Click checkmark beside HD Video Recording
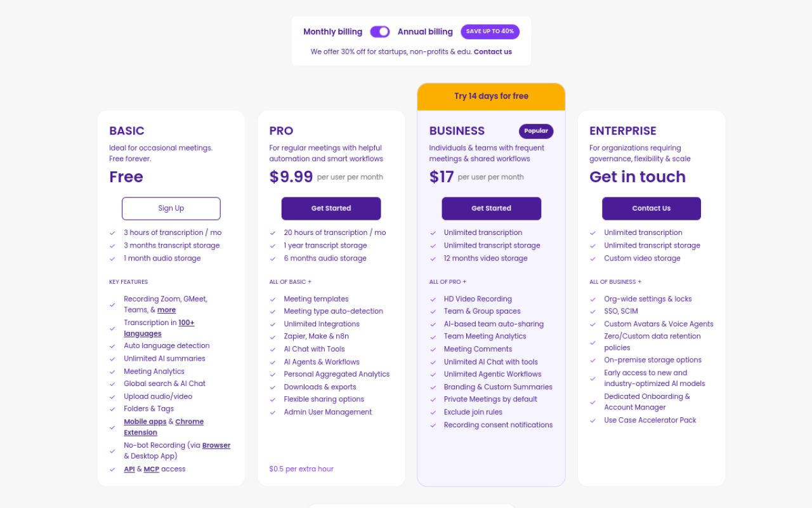 pyautogui.click(x=433, y=298)
